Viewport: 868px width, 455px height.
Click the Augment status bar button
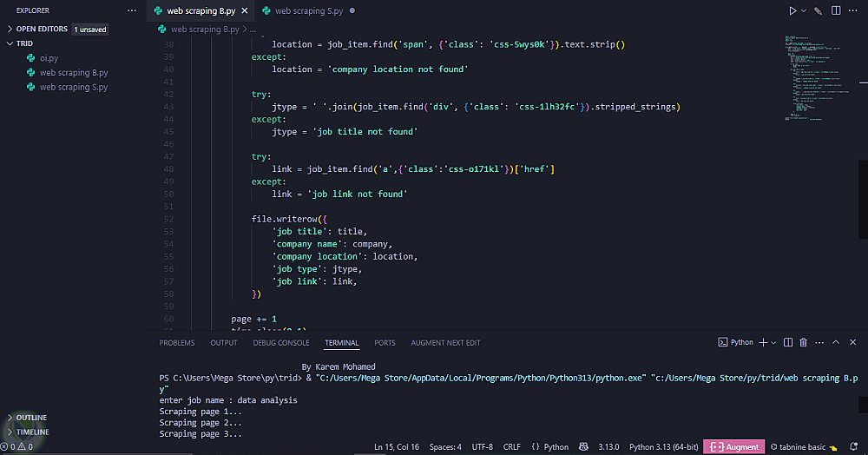733,447
